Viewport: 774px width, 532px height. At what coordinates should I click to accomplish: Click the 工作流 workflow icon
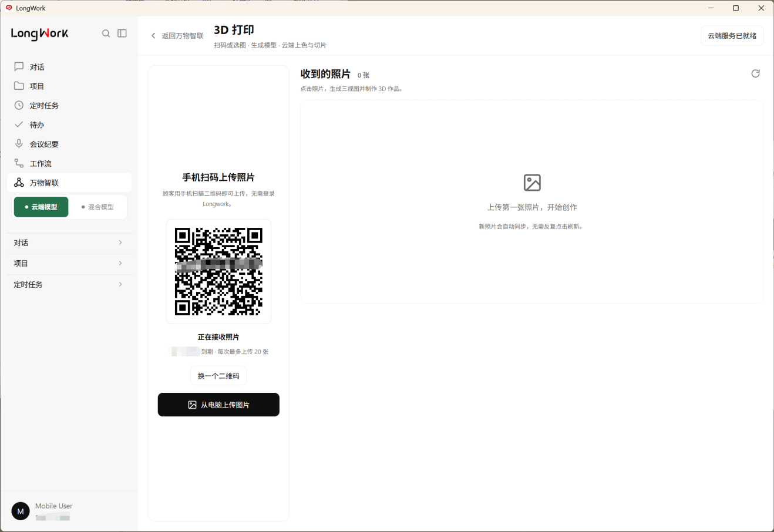pyautogui.click(x=19, y=163)
